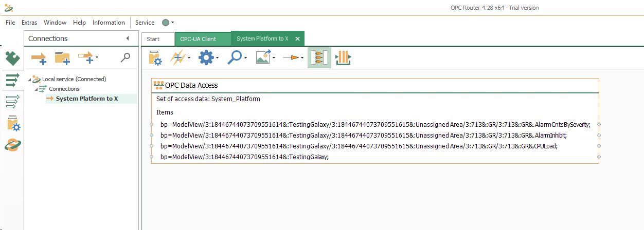
Task: Search connections with magnifier icon
Action: pos(125,57)
